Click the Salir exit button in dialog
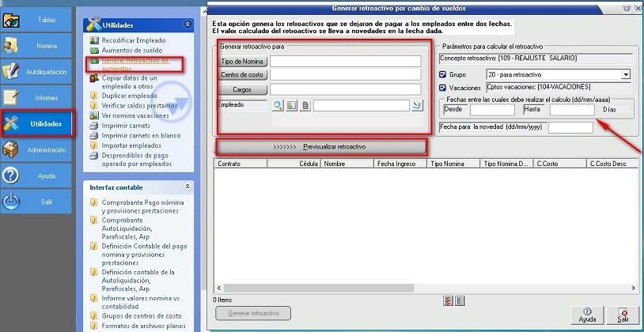 point(623,314)
